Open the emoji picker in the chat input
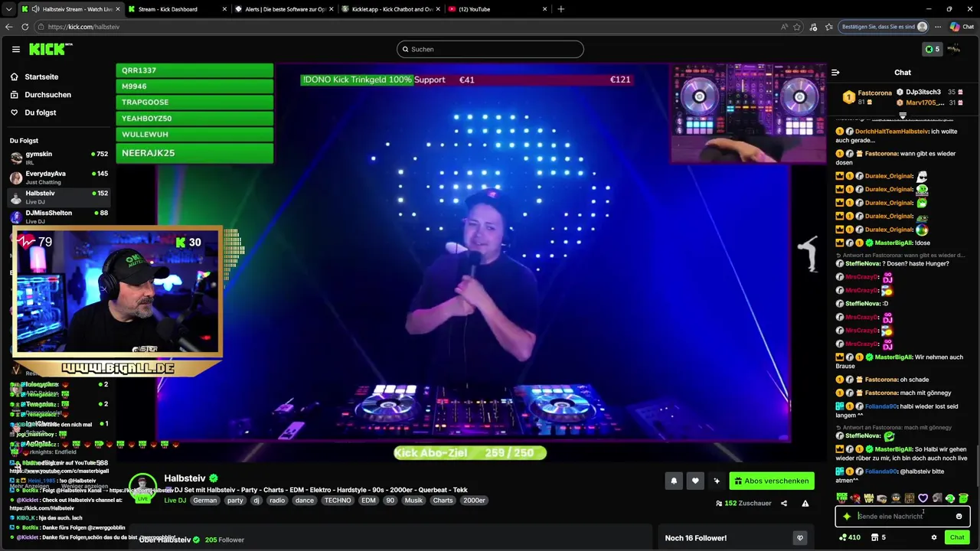This screenshot has width=980, height=551. (x=959, y=517)
